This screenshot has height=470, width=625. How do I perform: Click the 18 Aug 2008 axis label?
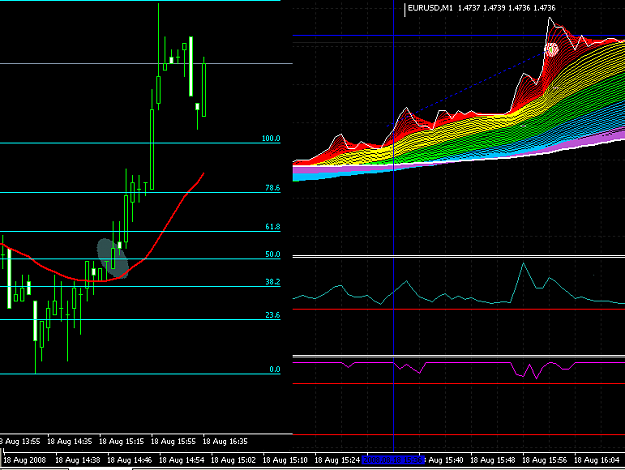(25, 460)
